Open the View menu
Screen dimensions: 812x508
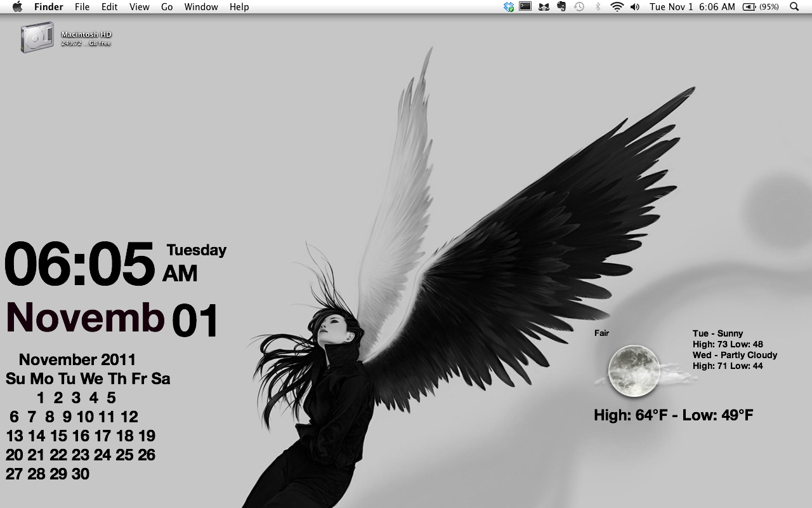point(139,7)
